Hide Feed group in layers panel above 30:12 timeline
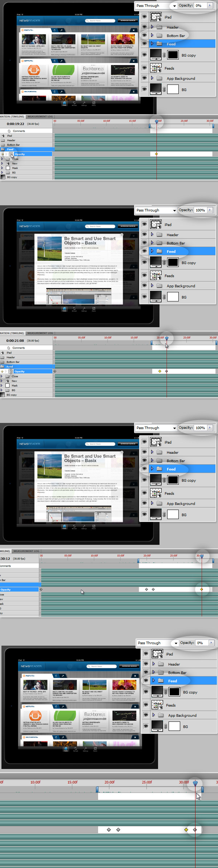Screen dimensions: 218x868 145,469
